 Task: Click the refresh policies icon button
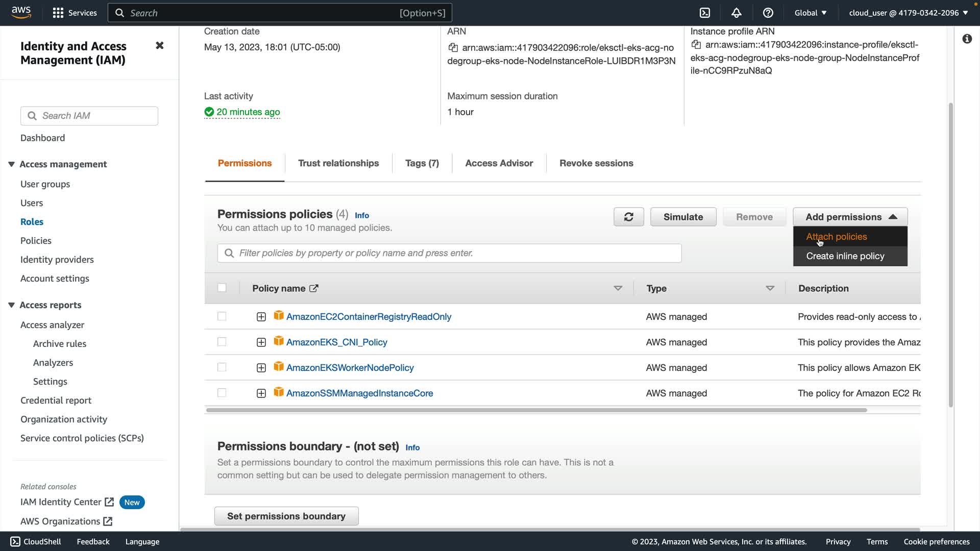click(x=628, y=217)
